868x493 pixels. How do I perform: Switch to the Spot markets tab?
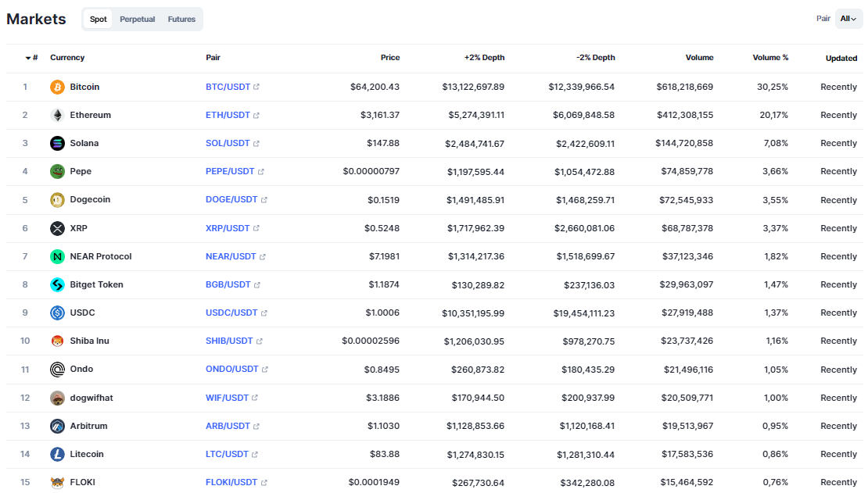[x=98, y=19]
